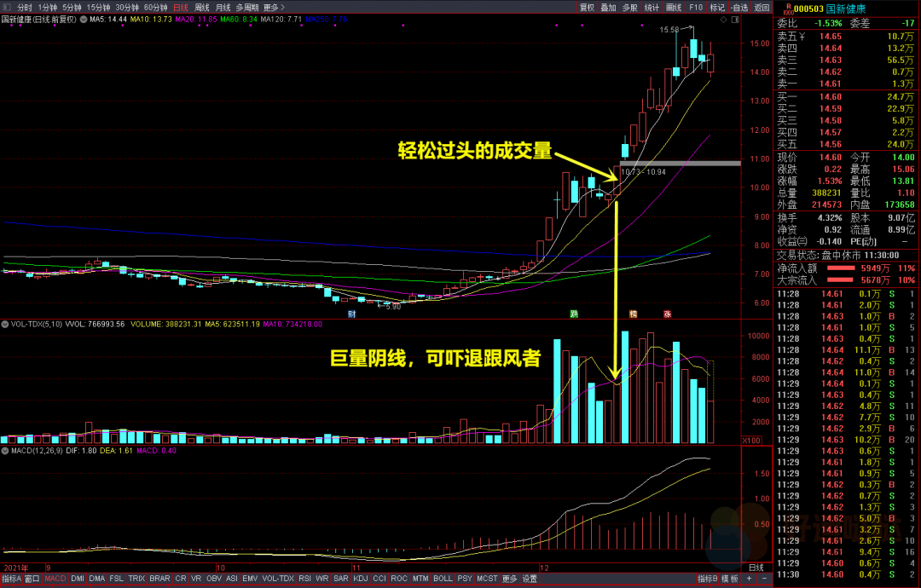
Task: Click the stock name 国新健康 in quote panel
Action: [x=847, y=9]
